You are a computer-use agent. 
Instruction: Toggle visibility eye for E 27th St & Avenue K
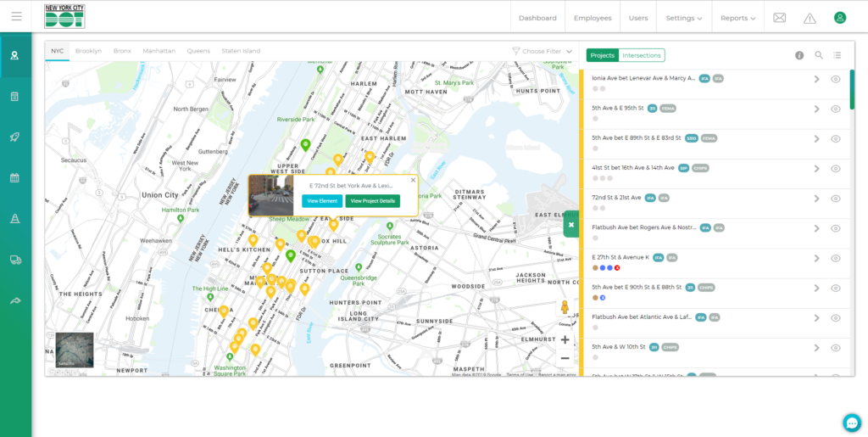835,258
